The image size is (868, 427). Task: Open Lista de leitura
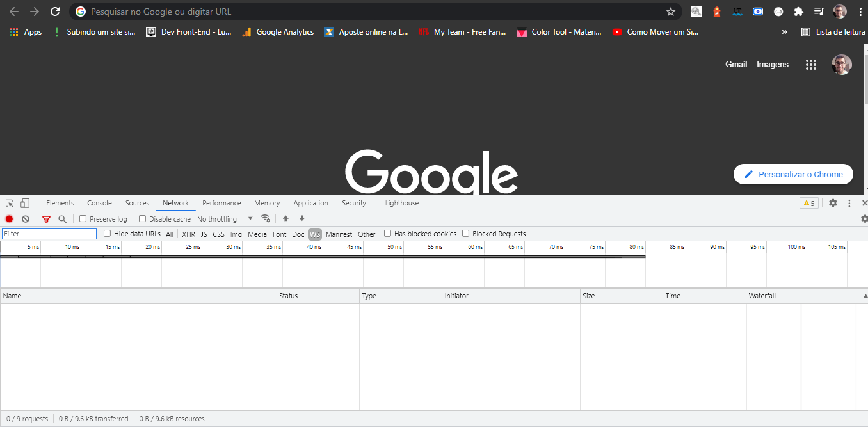(833, 32)
